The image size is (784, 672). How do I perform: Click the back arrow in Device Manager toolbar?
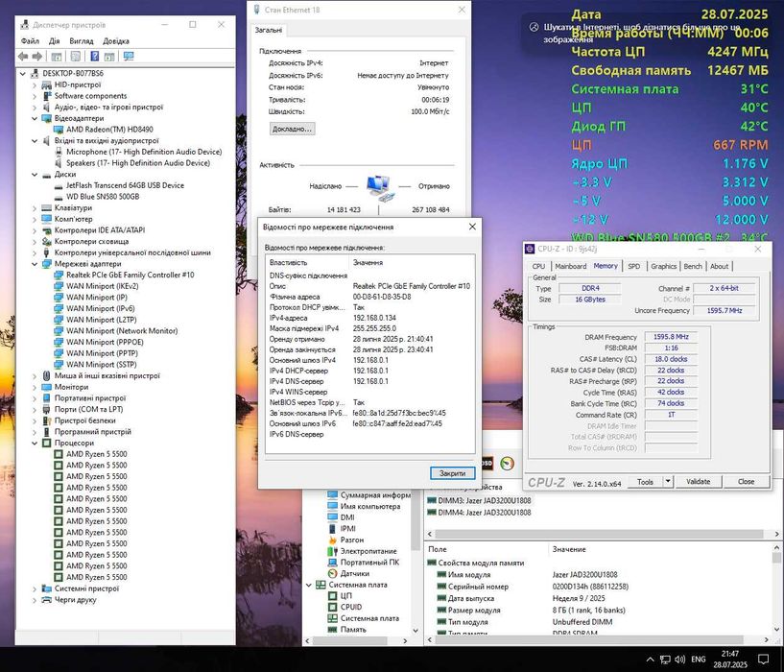(24, 56)
